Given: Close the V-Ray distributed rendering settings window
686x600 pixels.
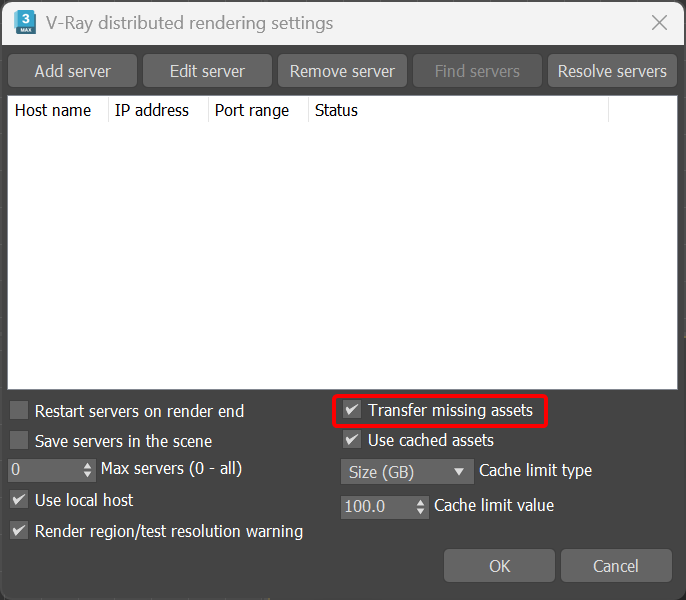Looking at the screenshot, I should pyautogui.click(x=659, y=22).
